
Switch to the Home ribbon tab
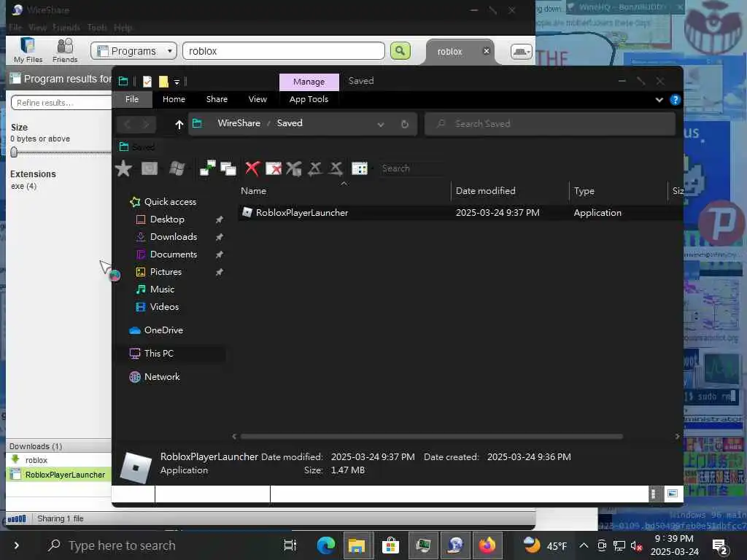pyautogui.click(x=174, y=99)
